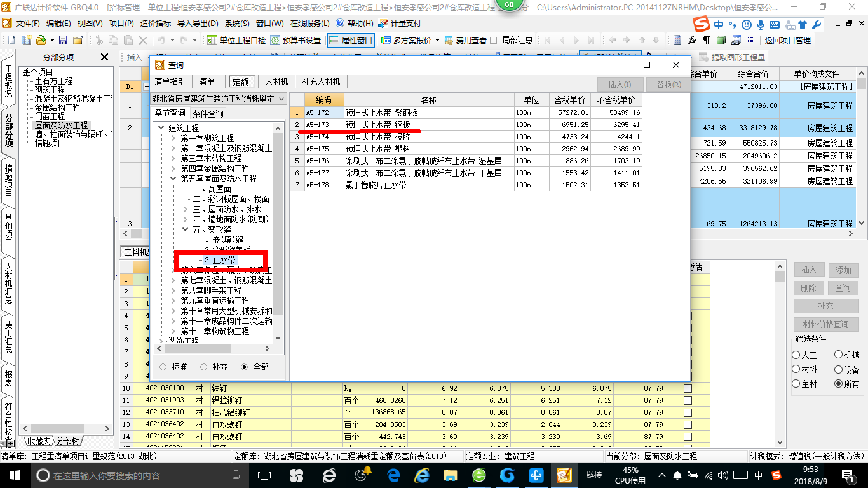The image size is (868, 488).
Task: Open Windows Start menu
Action: click(15, 475)
